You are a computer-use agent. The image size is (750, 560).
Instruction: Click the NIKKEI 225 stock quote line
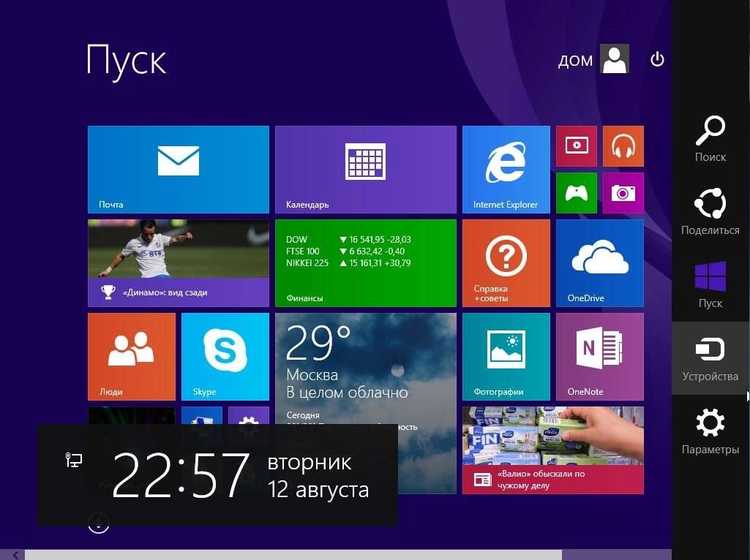pyautogui.click(x=348, y=262)
